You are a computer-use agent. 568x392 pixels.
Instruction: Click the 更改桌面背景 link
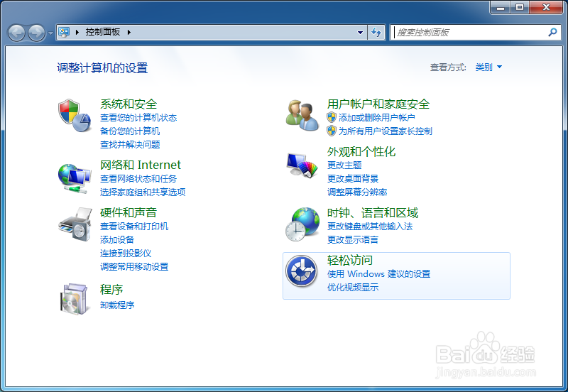[353, 178]
